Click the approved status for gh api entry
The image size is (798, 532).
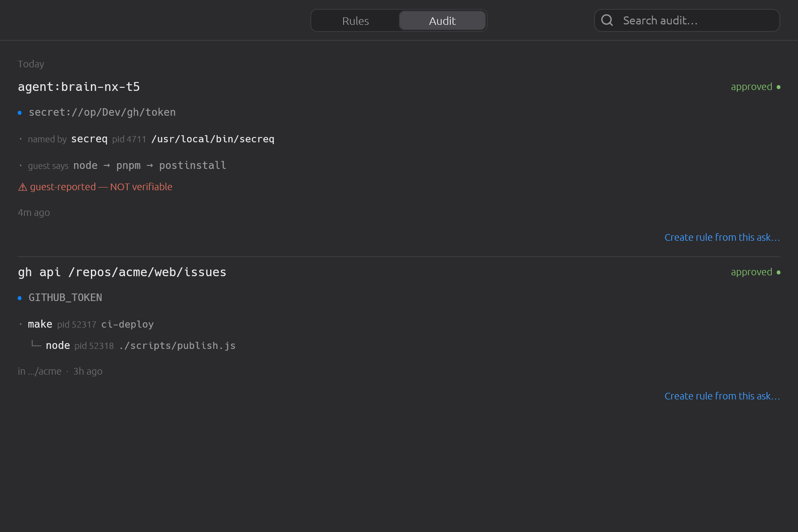755,272
